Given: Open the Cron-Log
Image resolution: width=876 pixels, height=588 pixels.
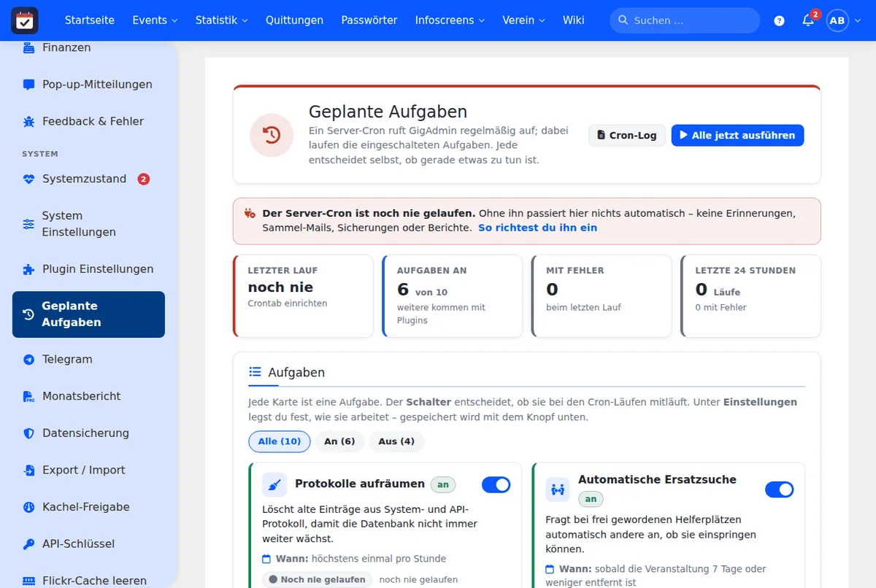Looking at the screenshot, I should click(627, 136).
